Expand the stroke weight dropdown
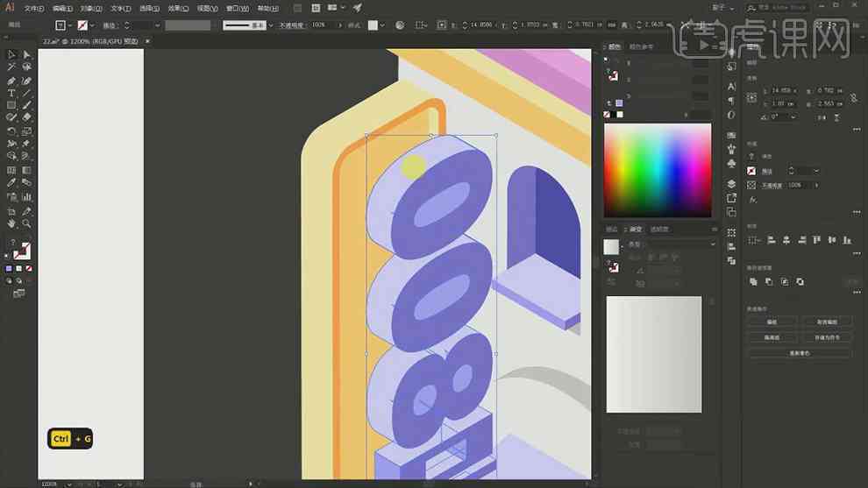 157,25
